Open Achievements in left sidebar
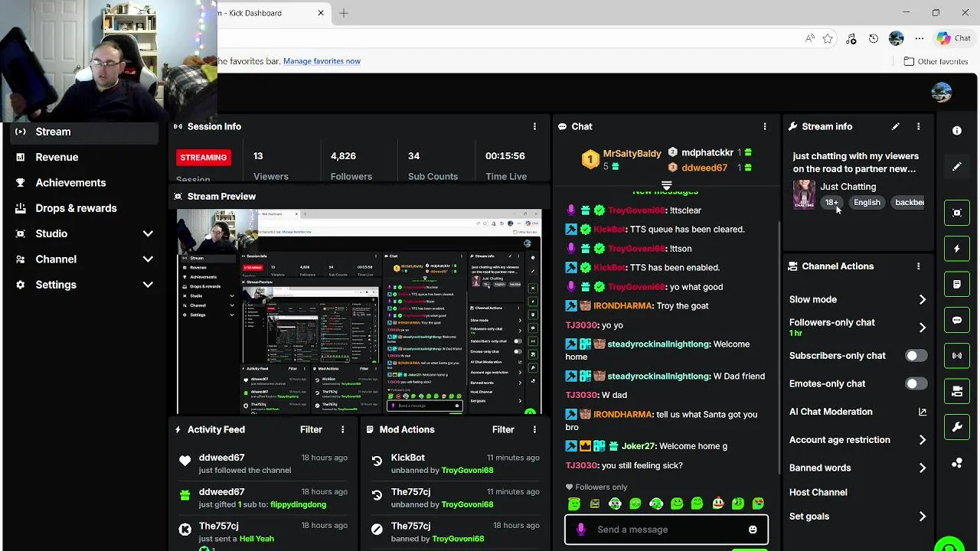The height and width of the screenshot is (551, 980). (x=84, y=183)
